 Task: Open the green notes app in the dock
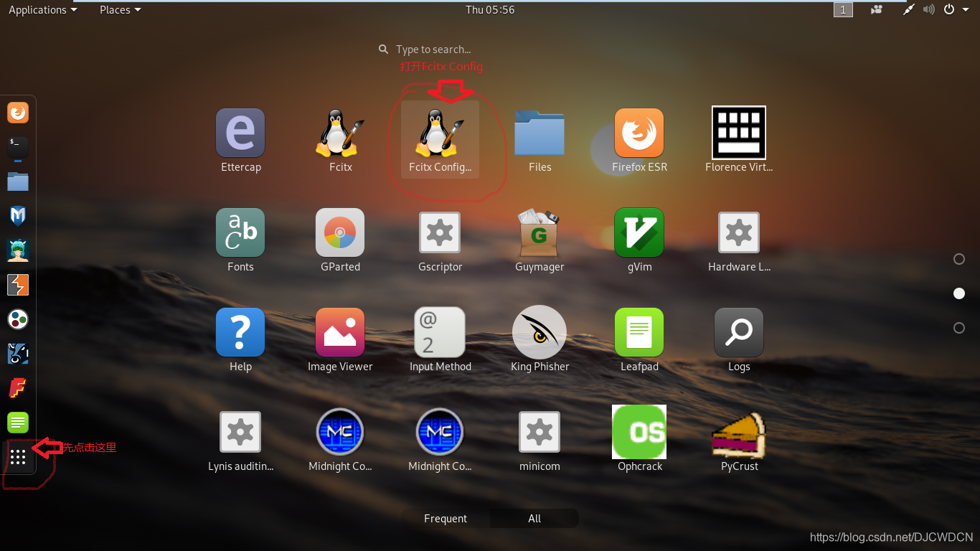coord(18,423)
